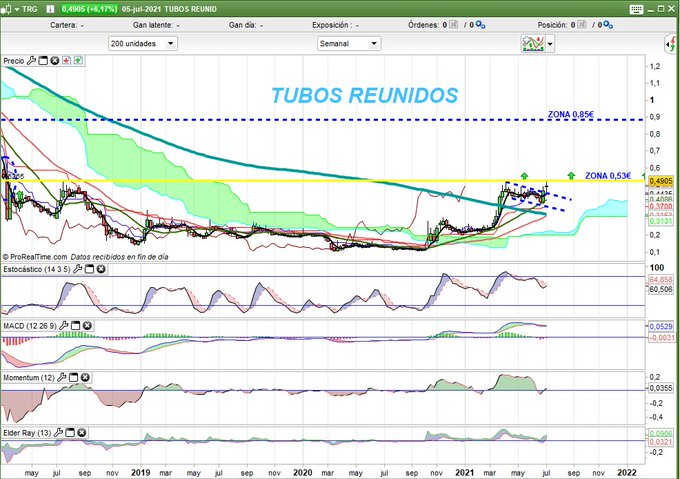Expand the collapsed side trading panel tab
This screenshot has height=479, width=680.
(671, 44)
